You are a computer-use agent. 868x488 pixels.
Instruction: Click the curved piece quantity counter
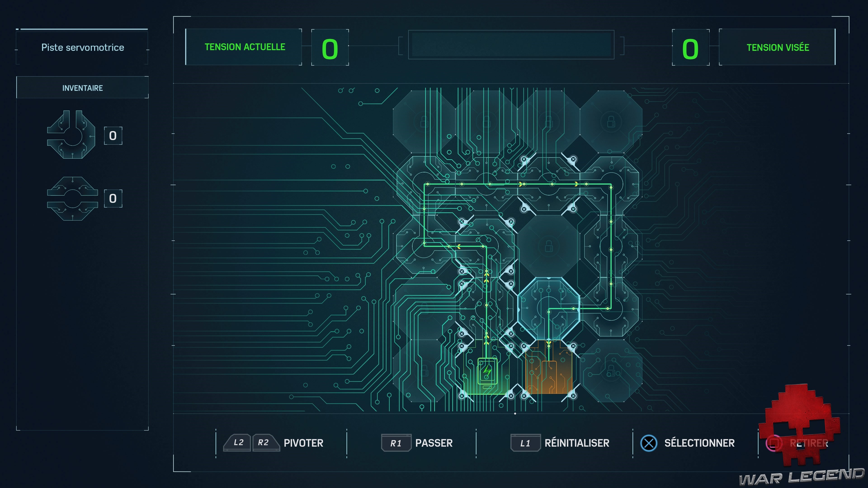(x=113, y=136)
